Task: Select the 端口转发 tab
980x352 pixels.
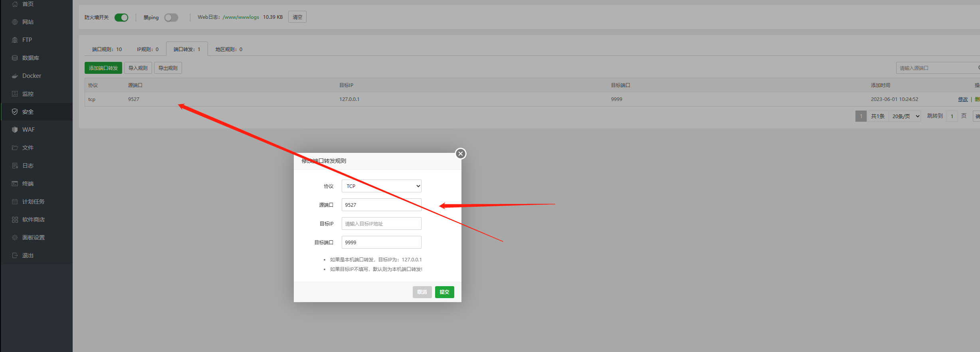Action: (x=187, y=49)
